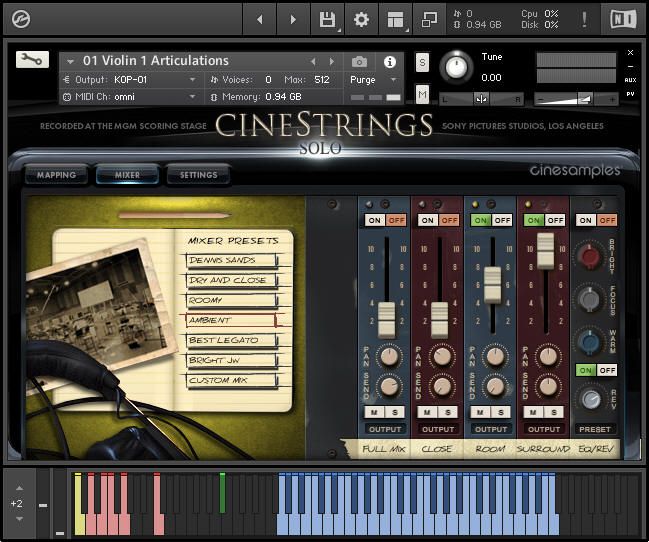
Task: Open Room channel OUTPUT selector
Action: point(491,429)
